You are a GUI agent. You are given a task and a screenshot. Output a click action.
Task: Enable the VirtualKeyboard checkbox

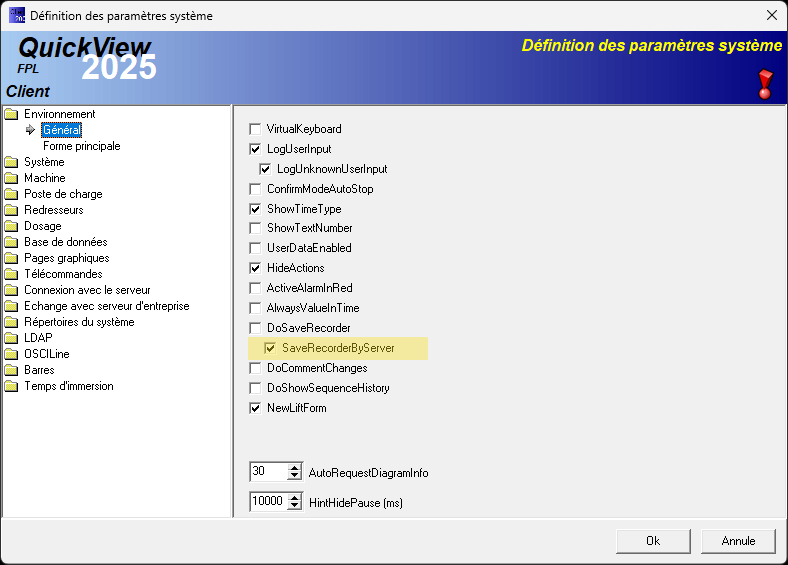[255, 129]
